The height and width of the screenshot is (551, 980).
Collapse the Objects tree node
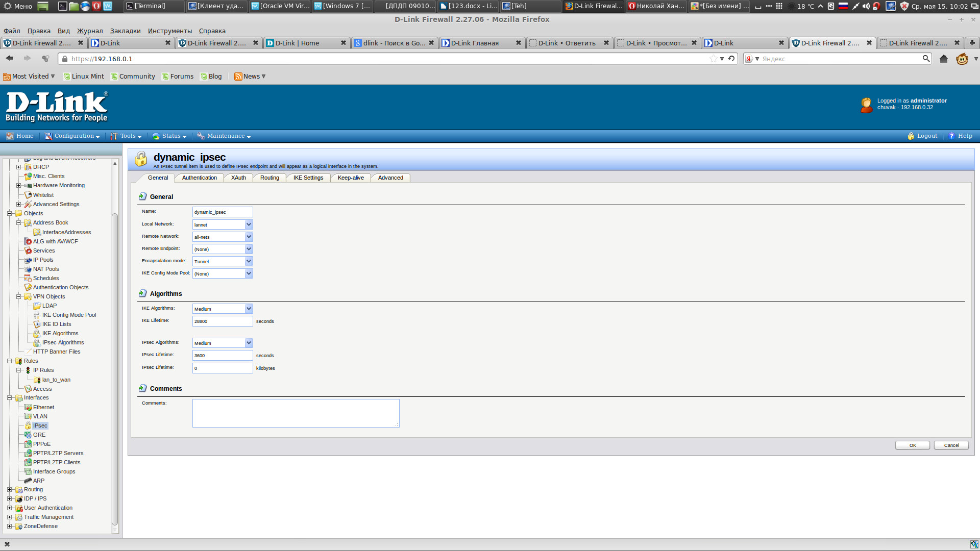tap(9, 213)
